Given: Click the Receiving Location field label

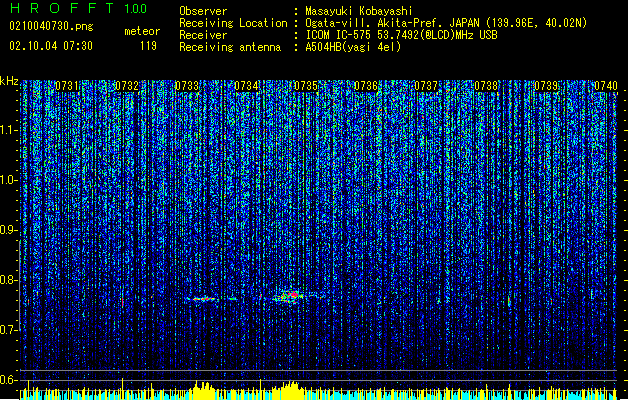Looking at the screenshot, I should 233,23.
